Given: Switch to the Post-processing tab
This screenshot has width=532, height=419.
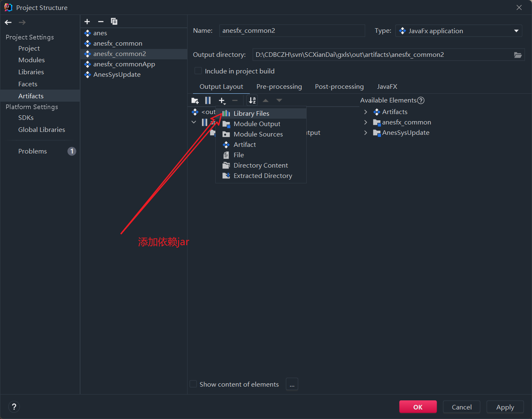Looking at the screenshot, I should (339, 87).
